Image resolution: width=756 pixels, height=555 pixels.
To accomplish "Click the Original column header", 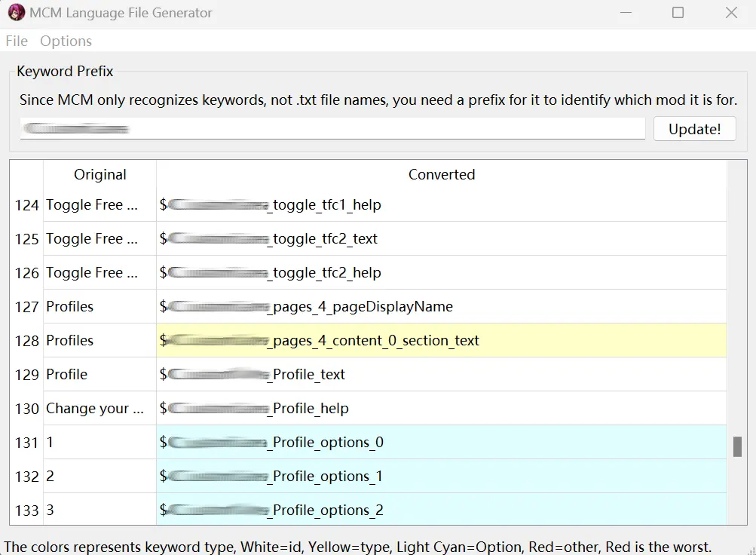I will tap(99, 174).
